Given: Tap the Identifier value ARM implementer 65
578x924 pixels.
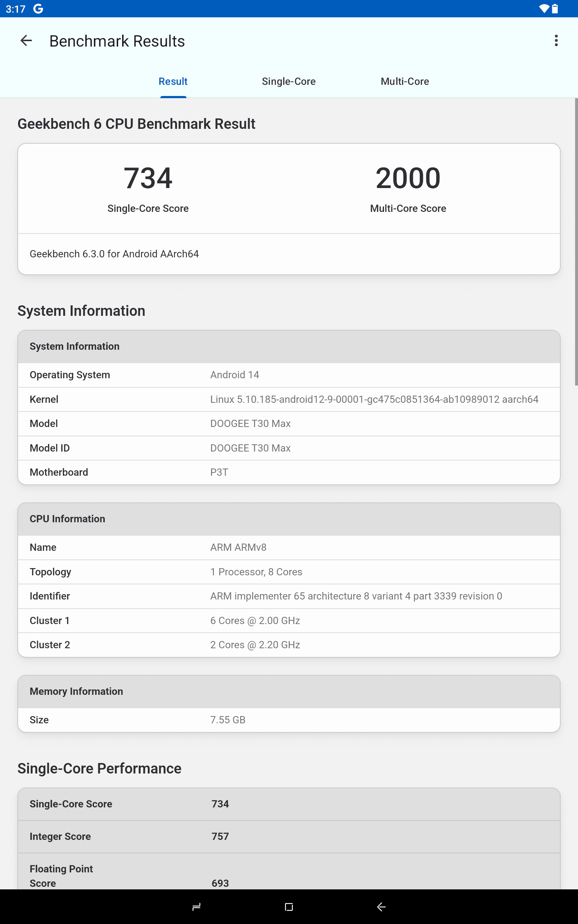Looking at the screenshot, I should [356, 596].
